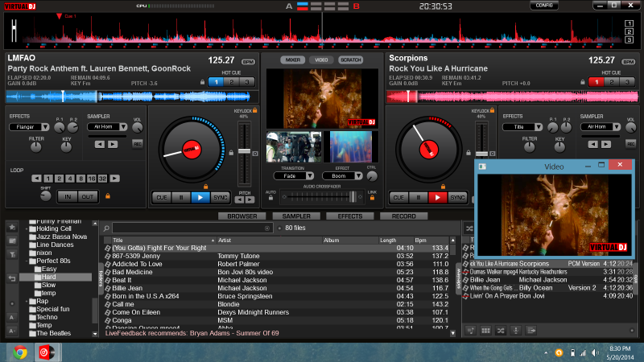
Task: Play the left sampler forward arrow
Action: point(113,145)
